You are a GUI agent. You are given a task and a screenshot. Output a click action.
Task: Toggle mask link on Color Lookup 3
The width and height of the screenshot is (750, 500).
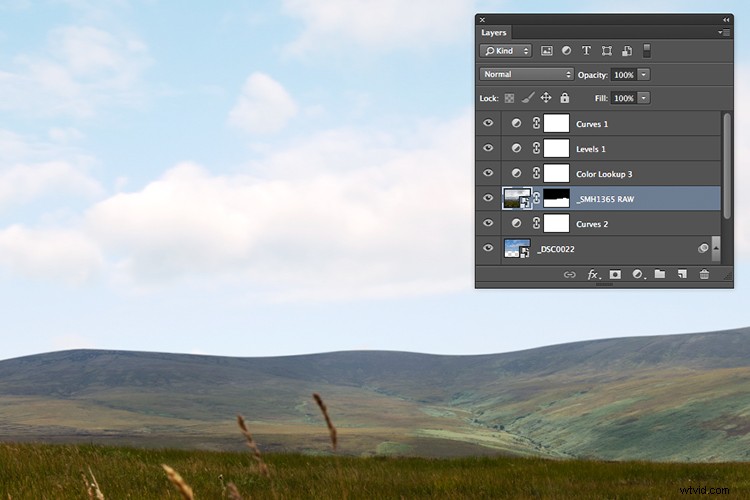coord(536,173)
